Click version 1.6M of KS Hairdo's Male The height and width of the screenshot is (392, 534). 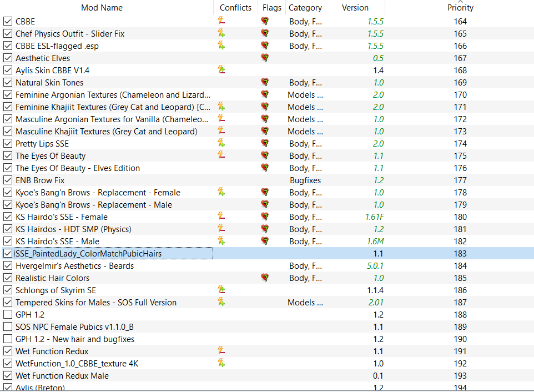click(x=375, y=241)
